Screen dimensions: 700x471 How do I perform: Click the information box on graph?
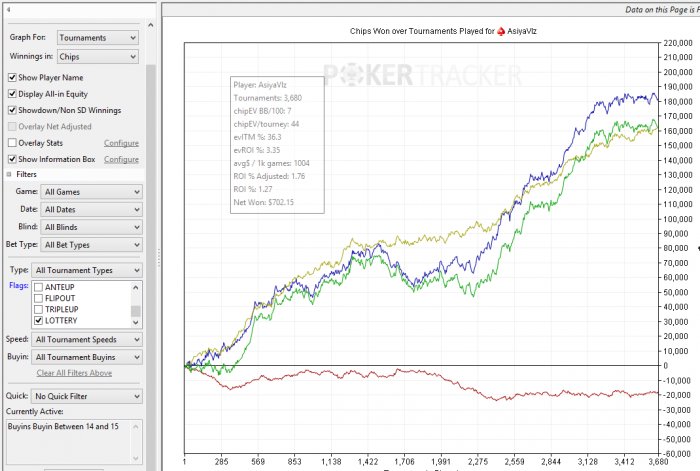(277, 145)
